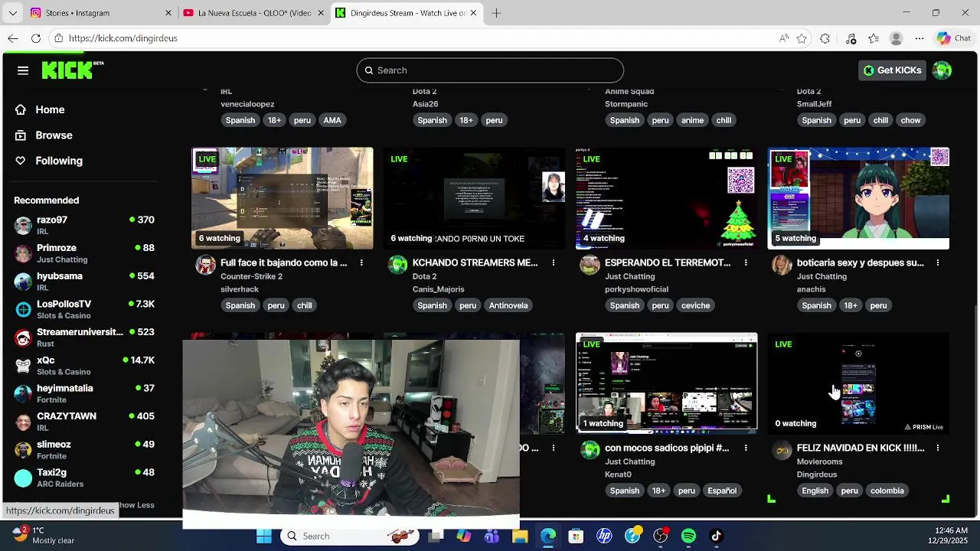Click anachis channel avatar
This screenshot has width=980, height=551.
(x=782, y=265)
